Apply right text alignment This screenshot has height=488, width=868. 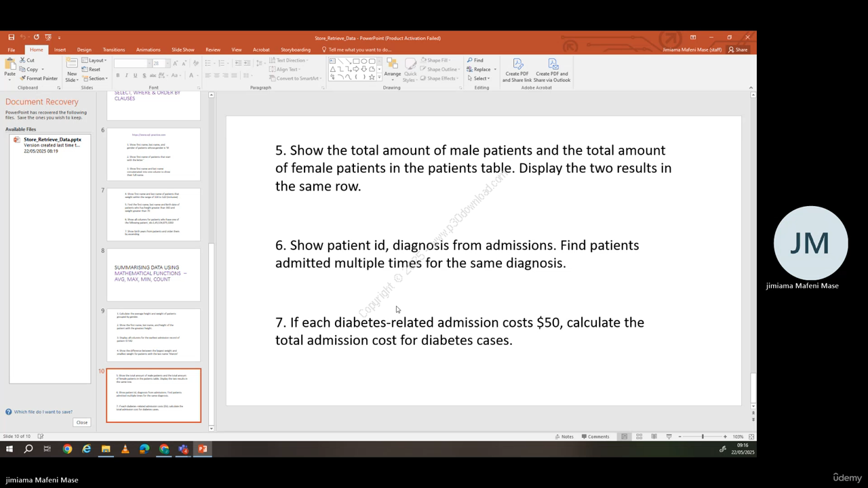point(226,75)
